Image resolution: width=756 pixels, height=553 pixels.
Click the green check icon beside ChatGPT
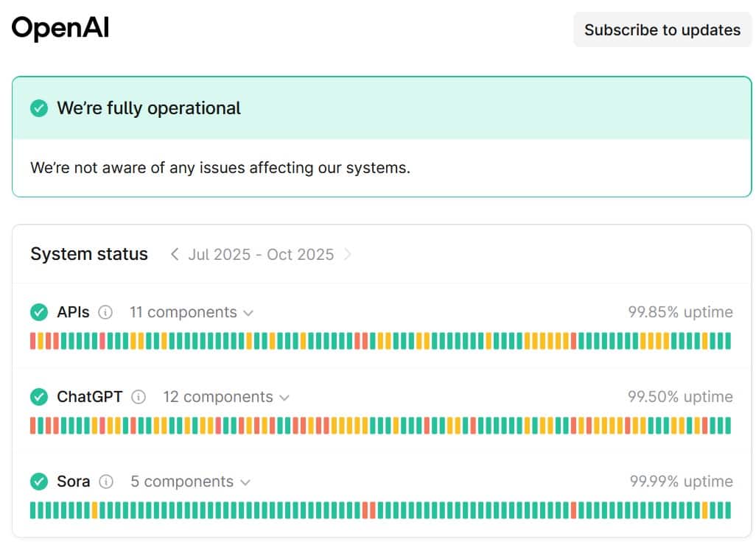(x=39, y=397)
